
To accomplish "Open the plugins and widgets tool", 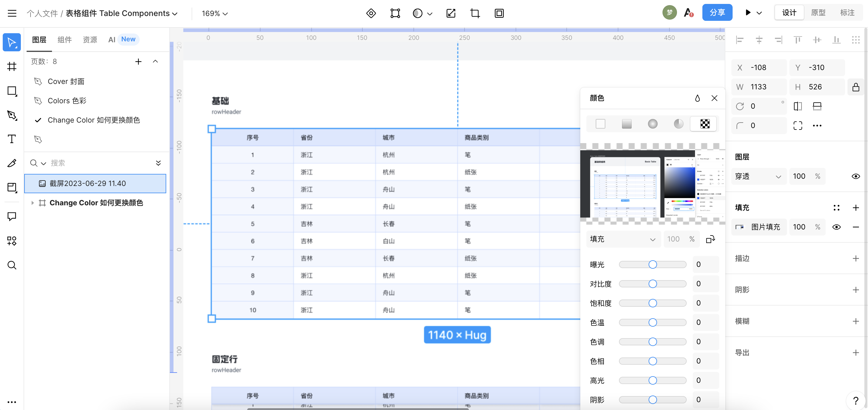I will tap(12, 241).
